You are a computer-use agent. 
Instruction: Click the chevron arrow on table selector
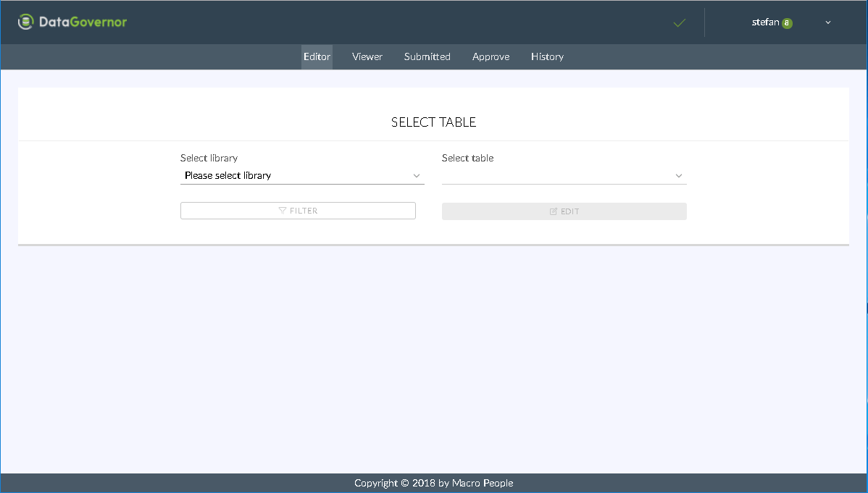679,176
